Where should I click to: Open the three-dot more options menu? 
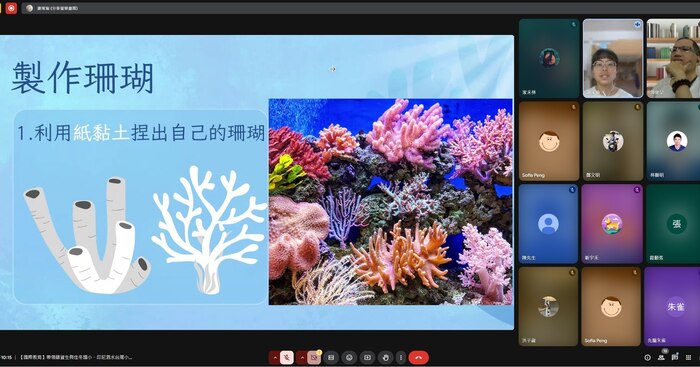(x=401, y=358)
